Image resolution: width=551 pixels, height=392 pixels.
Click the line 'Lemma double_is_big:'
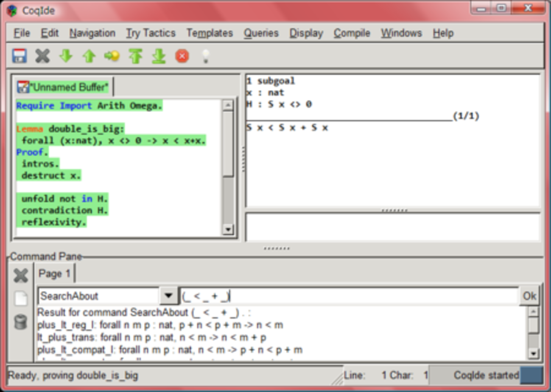tap(71, 129)
